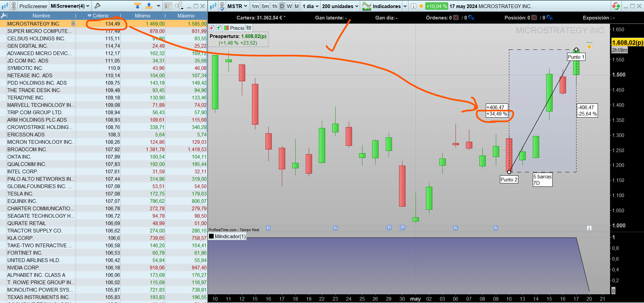Expand the arrow dropdown next to the export icon
644x303 pixels.
click(x=159, y=6)
